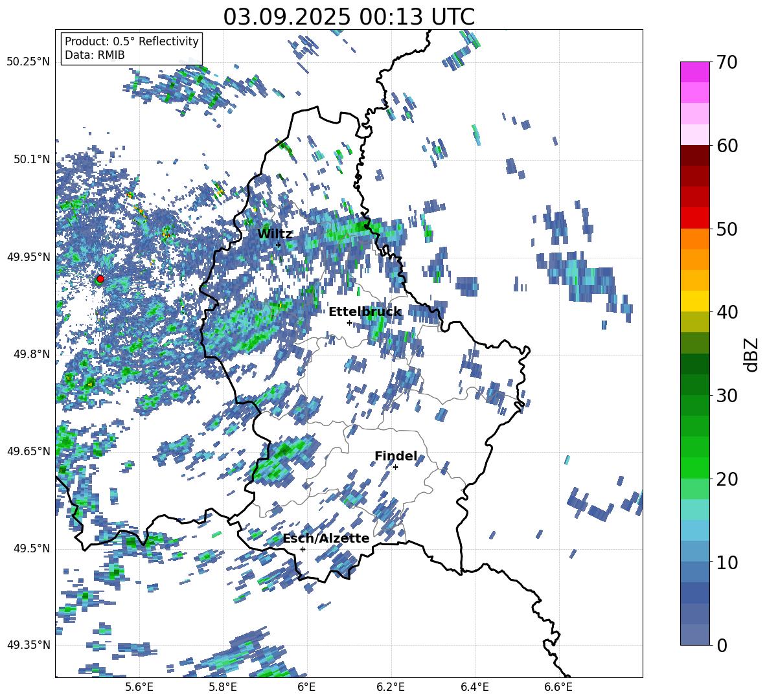Click the 60 value on the colorbar
This screenshot has width=767, height=700.
(727, 146)
